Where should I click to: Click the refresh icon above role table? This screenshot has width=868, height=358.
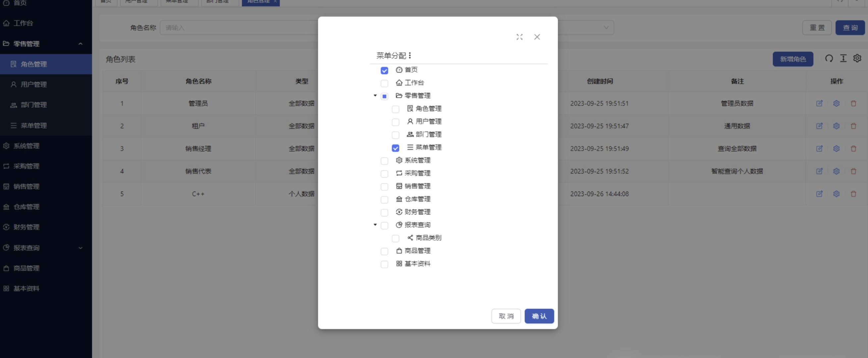click(x=829, y=59)
